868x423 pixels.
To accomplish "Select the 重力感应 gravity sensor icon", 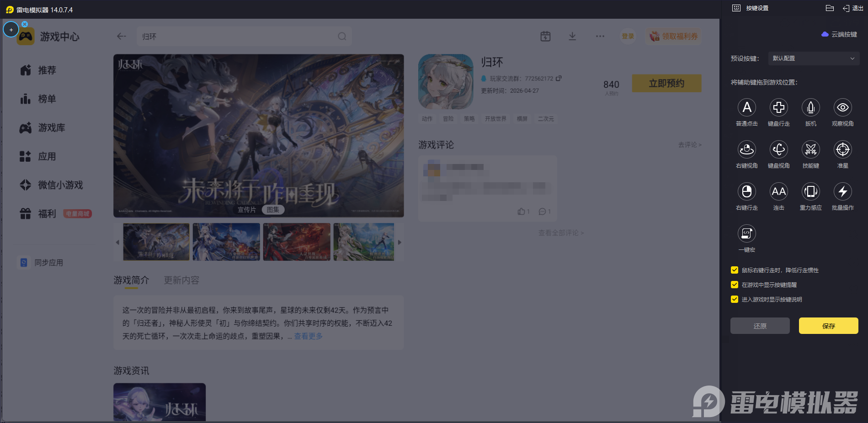I will point(811,191).
